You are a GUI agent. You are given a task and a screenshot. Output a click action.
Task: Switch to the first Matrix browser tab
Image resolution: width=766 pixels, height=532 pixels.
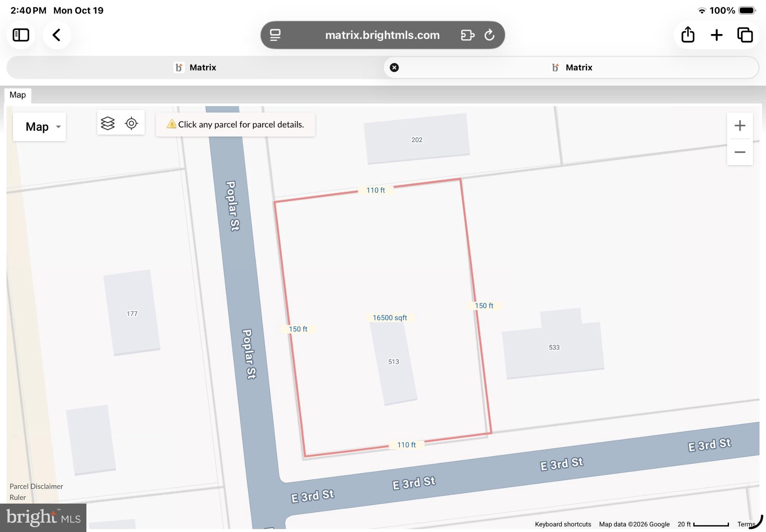[x=195, y=67]
